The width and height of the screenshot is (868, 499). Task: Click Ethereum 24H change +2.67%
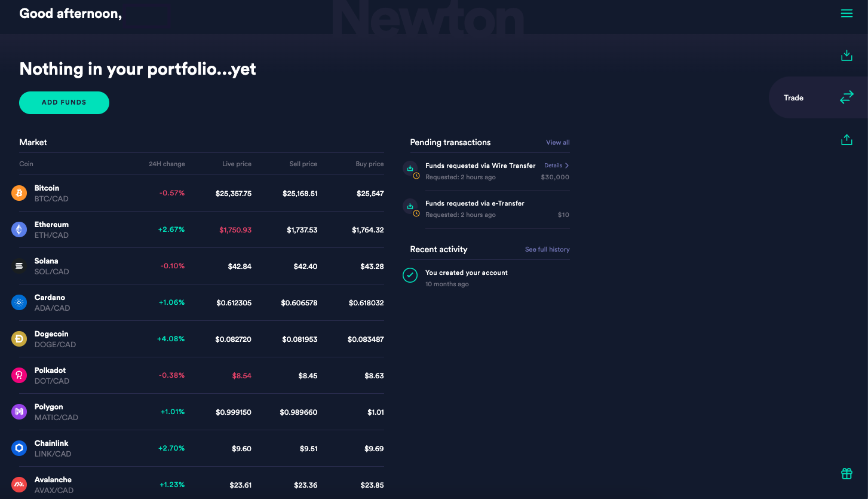tap(171, 229)
